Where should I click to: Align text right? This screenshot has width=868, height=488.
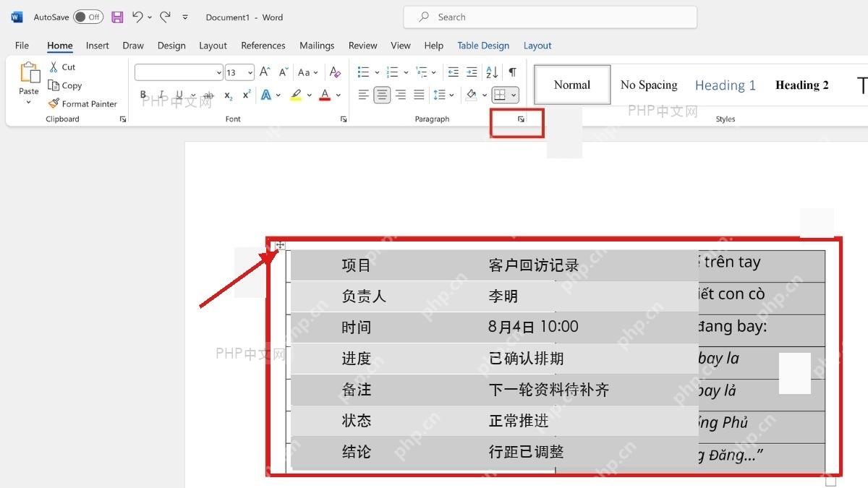(x=400, y=95)
